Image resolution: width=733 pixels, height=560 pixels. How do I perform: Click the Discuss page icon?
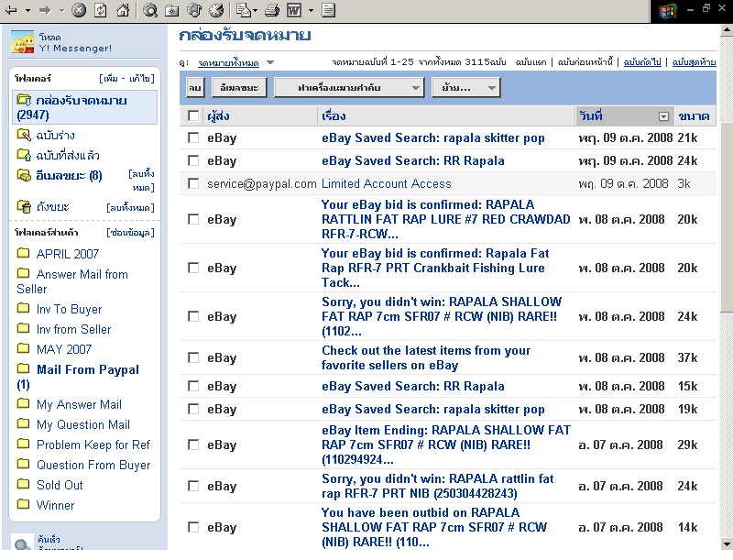[329, 10]
